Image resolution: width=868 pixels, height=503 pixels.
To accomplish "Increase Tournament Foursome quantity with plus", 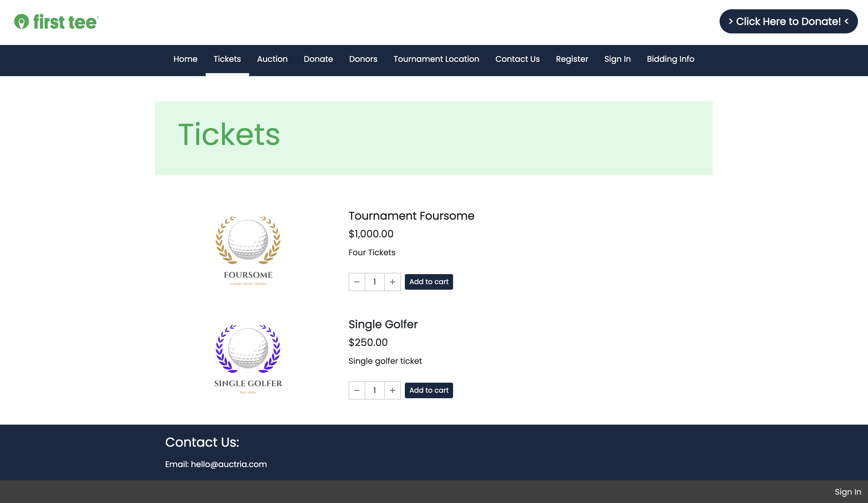I will point(392,282).
